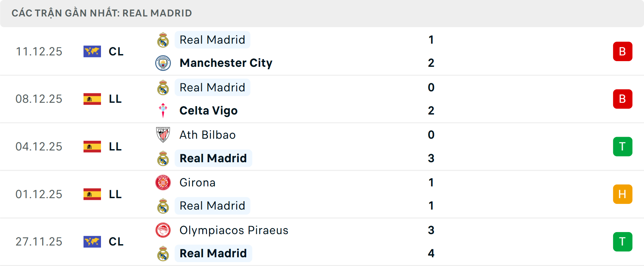Click the Celta Vigo club crest
The height and width of the screenshot is (266, 644).
163,110
